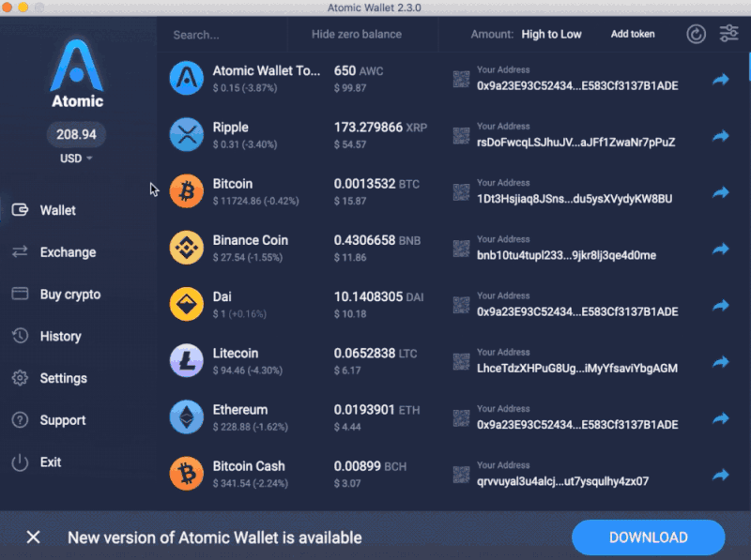Click the 0.00899 BCH balance
Viewport: 751px width, 560px height.
click(370, 466)
